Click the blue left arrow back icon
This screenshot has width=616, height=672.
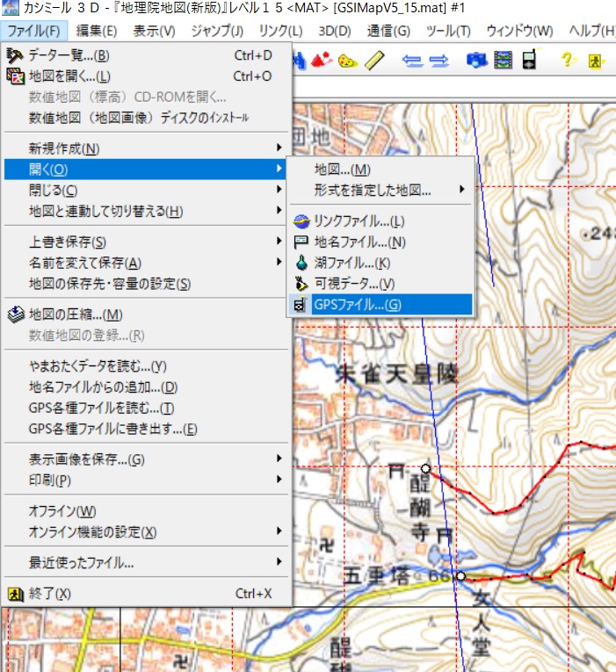[412, 61]
